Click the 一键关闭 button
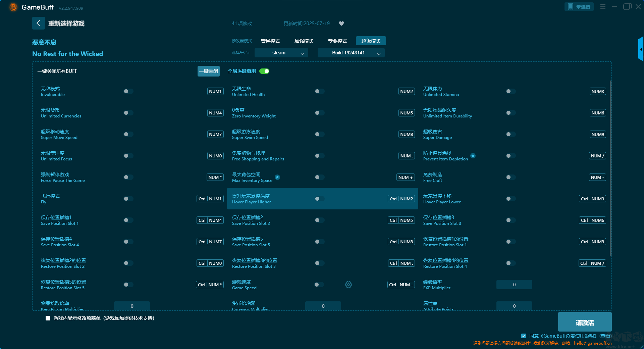 (209, 71)
